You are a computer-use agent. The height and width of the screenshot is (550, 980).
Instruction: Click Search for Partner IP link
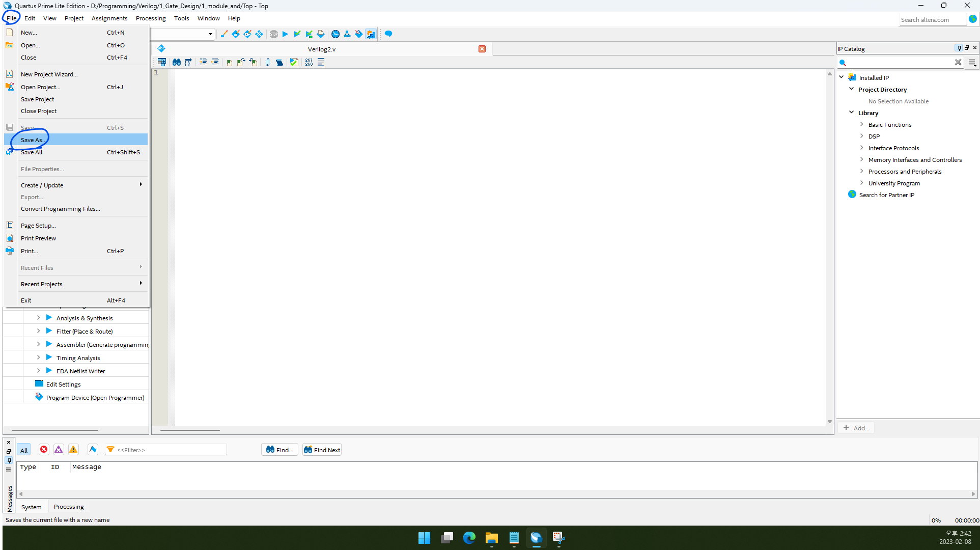coord(886,195)
